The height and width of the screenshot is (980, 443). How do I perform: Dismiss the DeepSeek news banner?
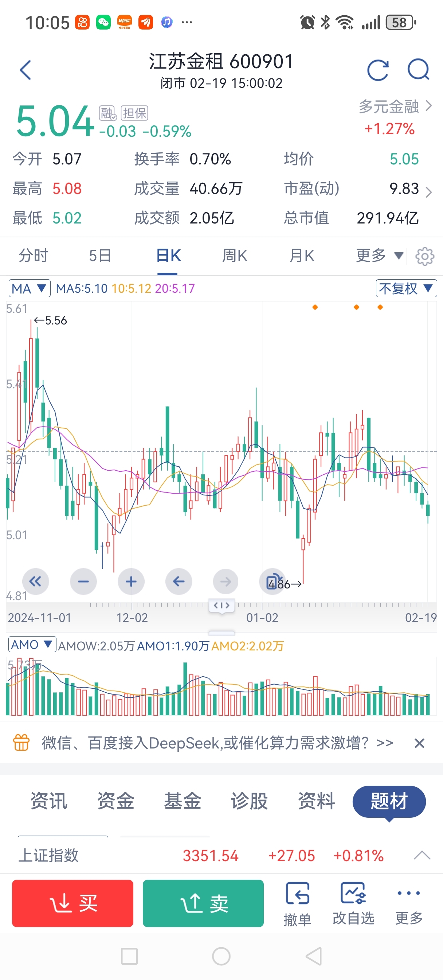click(419, 743)
